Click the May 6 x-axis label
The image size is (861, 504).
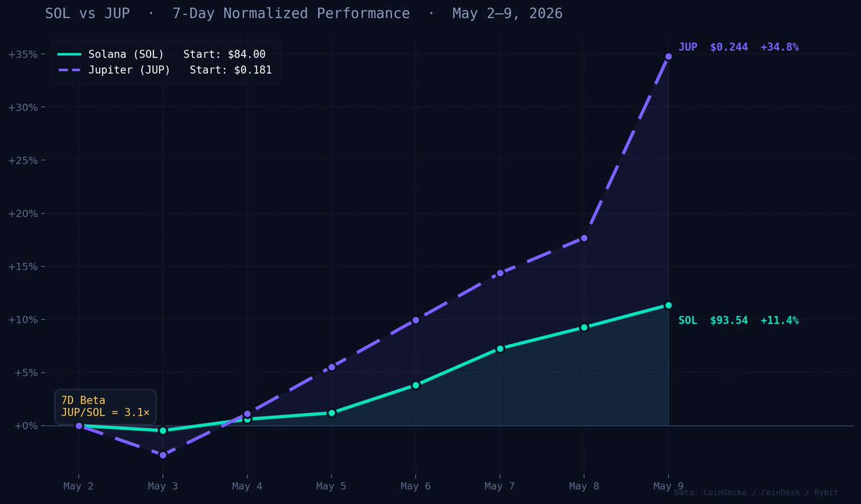point(415,487)
